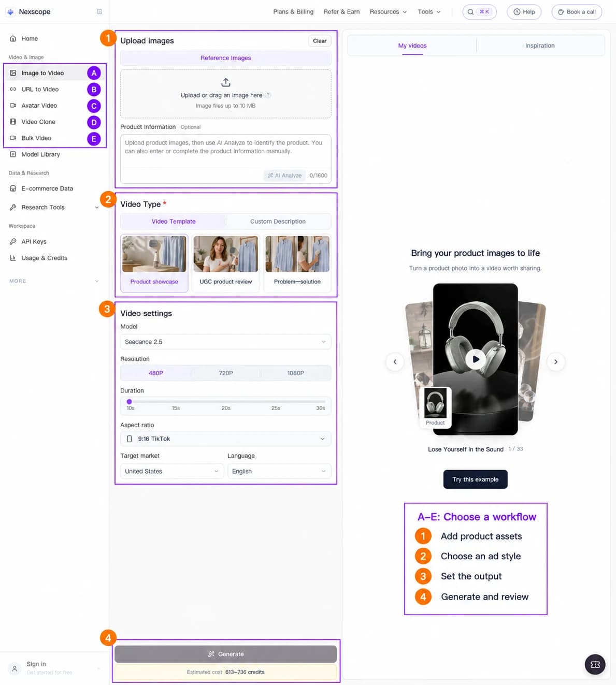Click the upload arrow icon

226,82
